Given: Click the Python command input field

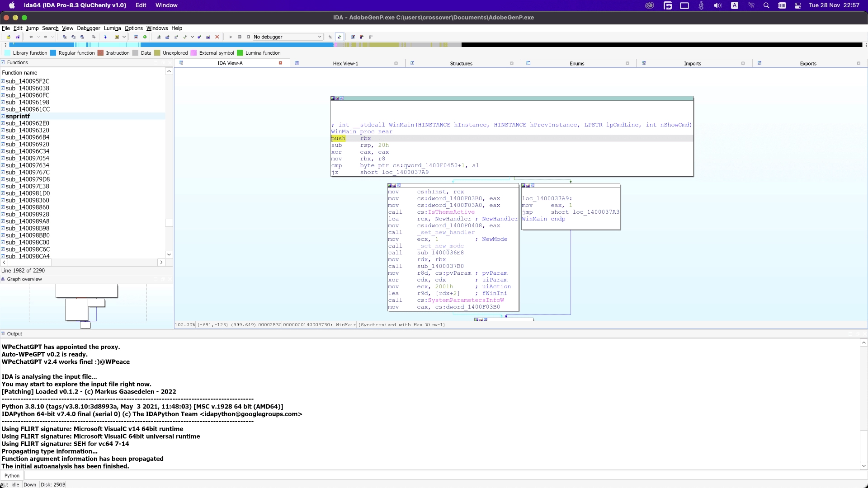Looking at the screenshot, I should click(x=445, y=475).
